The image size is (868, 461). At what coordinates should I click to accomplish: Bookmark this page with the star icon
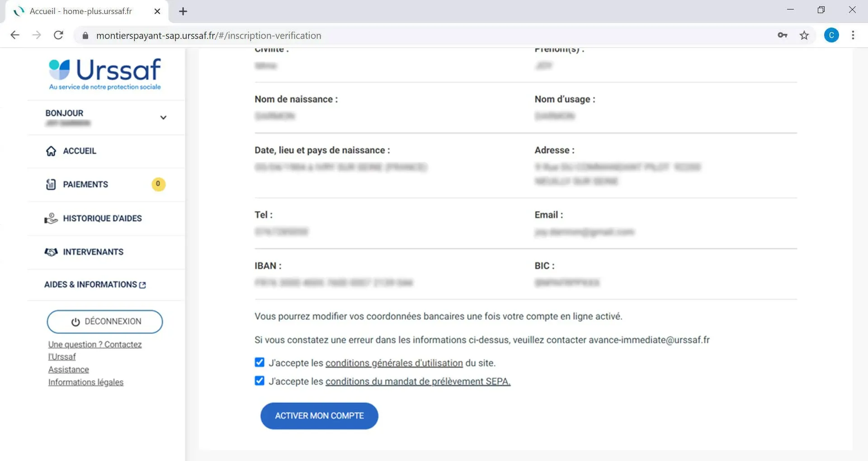pos(804,35)
